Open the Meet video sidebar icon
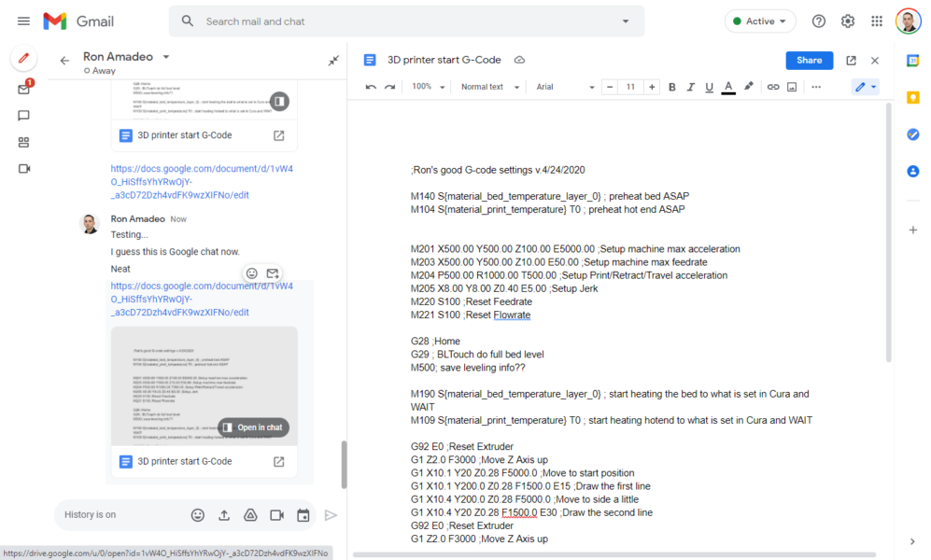Image resolution: width=931 pixels, height=560 pixels. (x=23, y=169)
